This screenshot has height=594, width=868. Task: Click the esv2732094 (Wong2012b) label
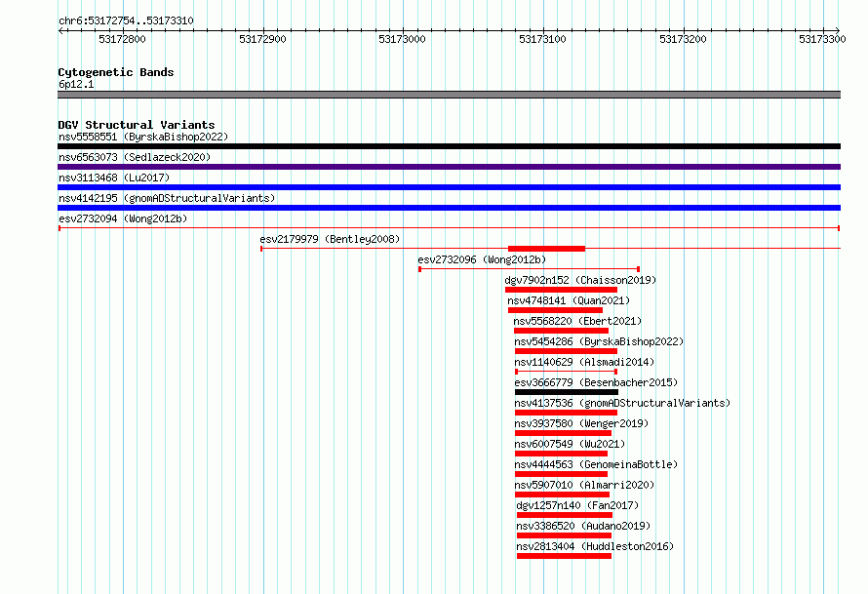(123, 218)
